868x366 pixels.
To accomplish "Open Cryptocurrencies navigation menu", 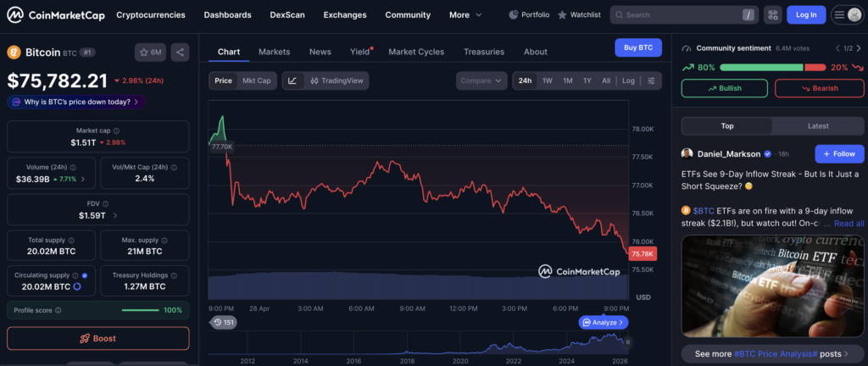I will pos(151,15).
